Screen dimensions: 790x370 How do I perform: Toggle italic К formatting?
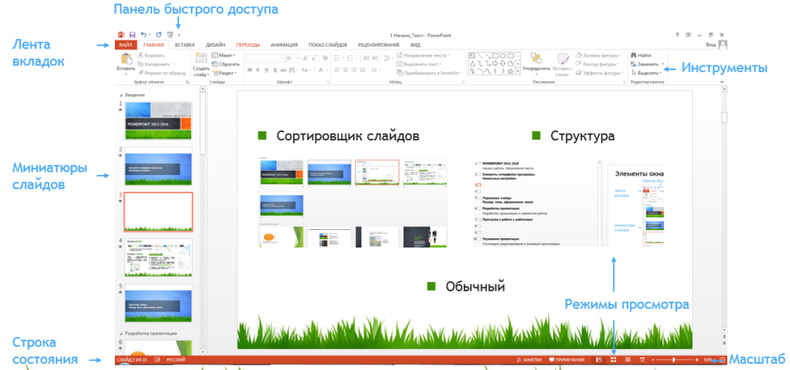coord(258,70)
